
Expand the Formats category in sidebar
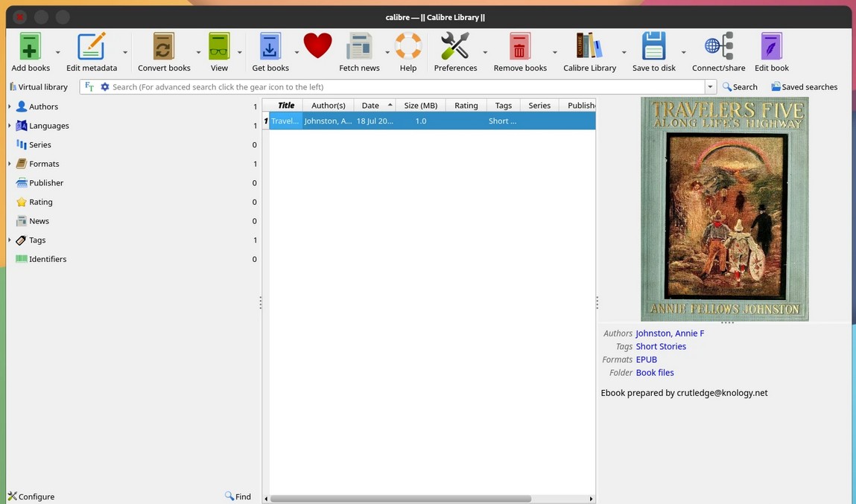[x=10, y=164]
